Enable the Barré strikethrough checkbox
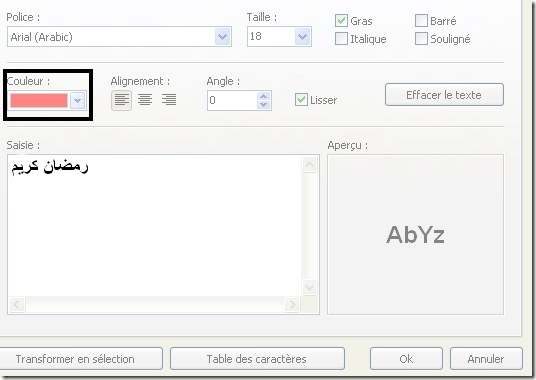Viewport: 536px width, 380px height. tap(421, 21)
